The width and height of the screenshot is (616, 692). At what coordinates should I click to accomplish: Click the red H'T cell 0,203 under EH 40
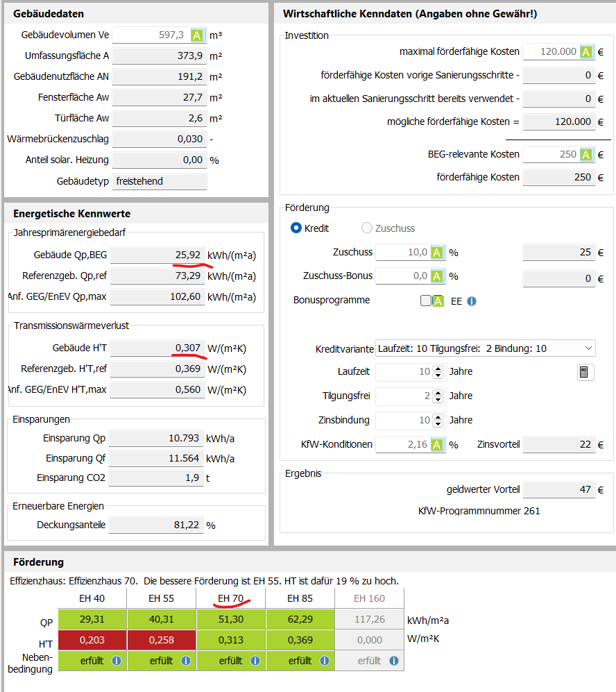92,640
